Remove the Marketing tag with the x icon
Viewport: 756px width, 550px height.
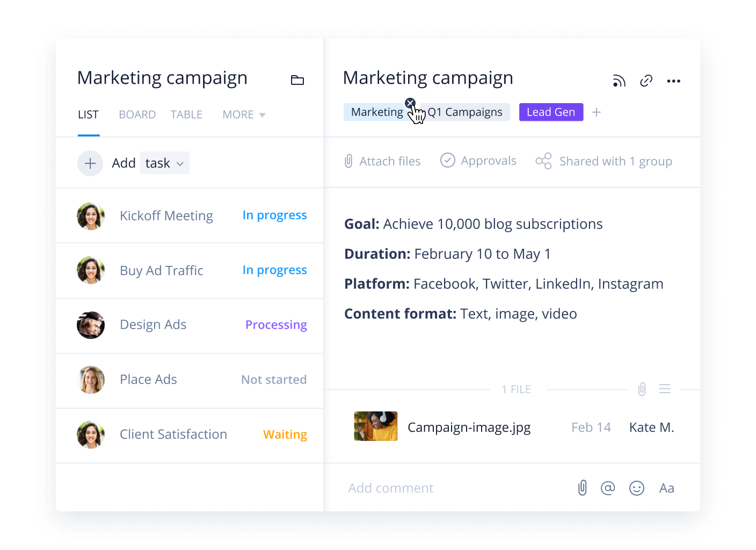(410, 103)
